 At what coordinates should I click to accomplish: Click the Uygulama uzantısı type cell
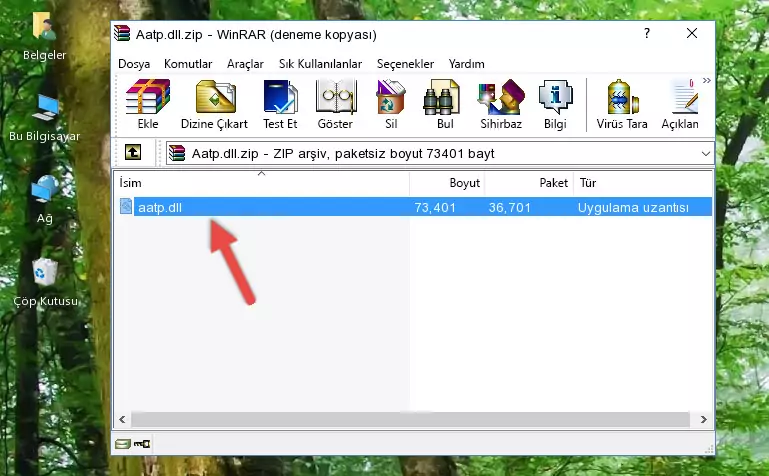tap(633, 207)
